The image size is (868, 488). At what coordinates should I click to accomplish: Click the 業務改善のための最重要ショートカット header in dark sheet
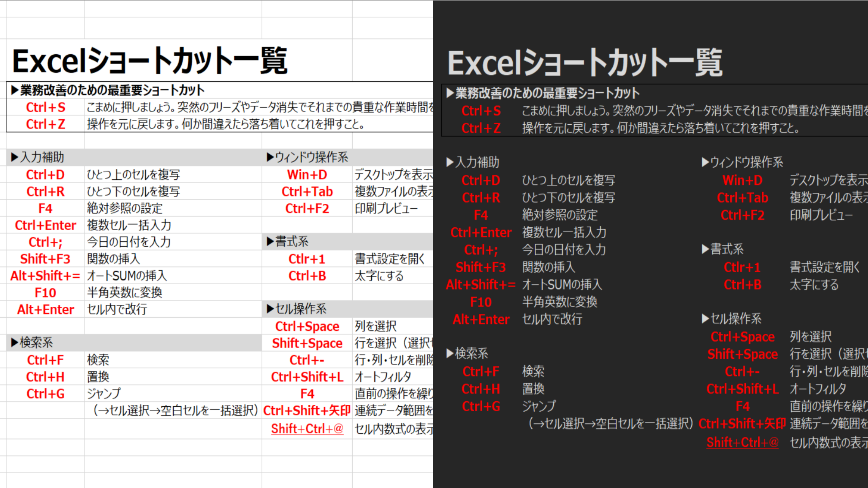(x=543, y=93)
